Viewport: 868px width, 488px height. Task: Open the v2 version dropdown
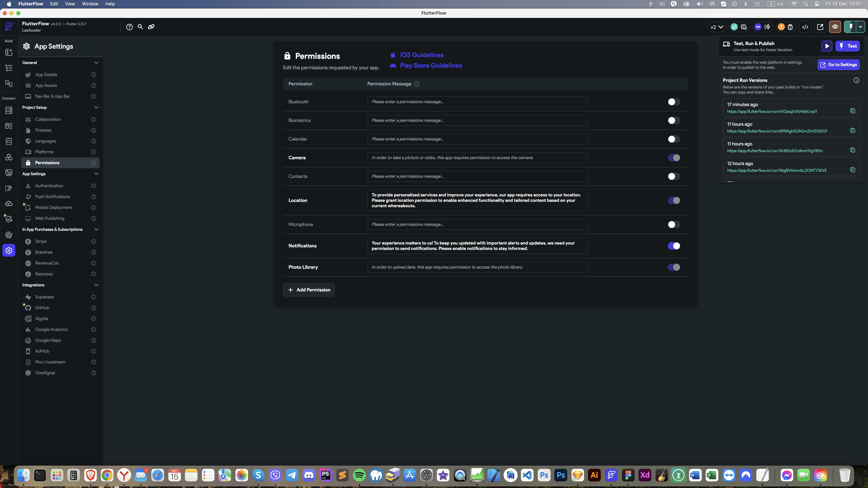pyautogui.click(x=716, y=27)
